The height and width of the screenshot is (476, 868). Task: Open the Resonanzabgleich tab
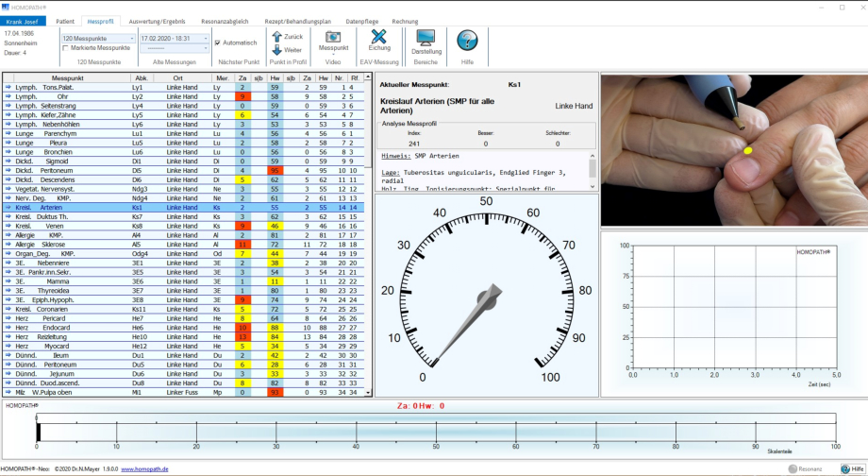click(225, 21)
